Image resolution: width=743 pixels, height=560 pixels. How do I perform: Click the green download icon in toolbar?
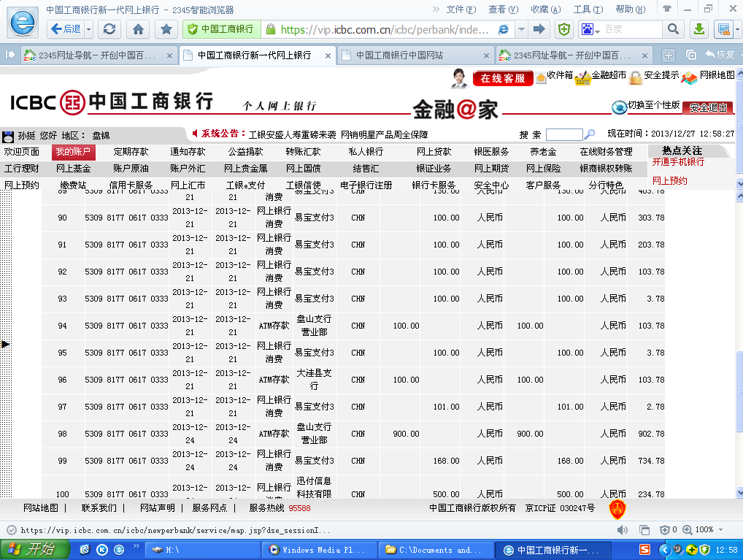(698, 29)
